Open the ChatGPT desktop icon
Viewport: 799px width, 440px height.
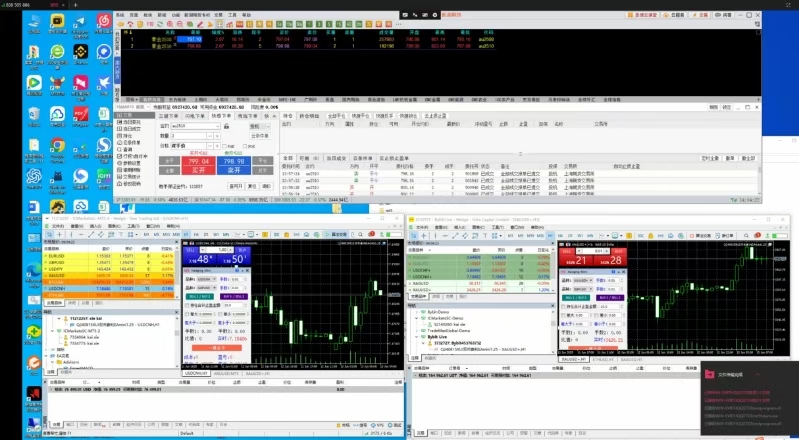pos(32,176)
